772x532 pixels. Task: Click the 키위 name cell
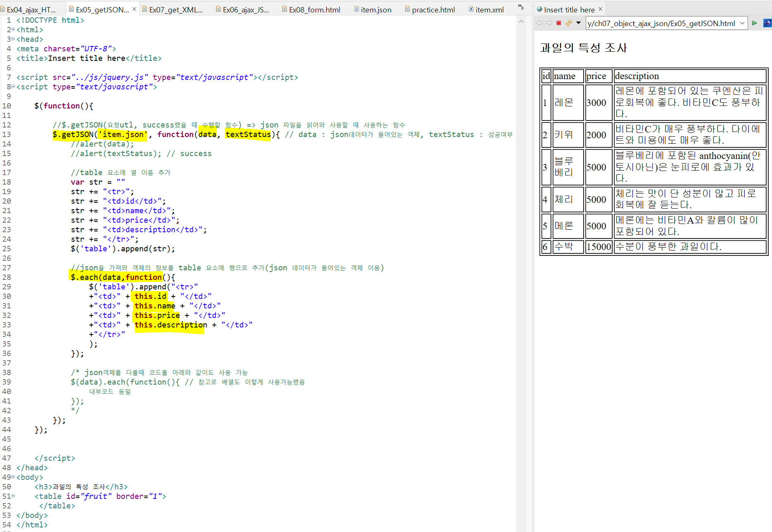pos(568,135)
